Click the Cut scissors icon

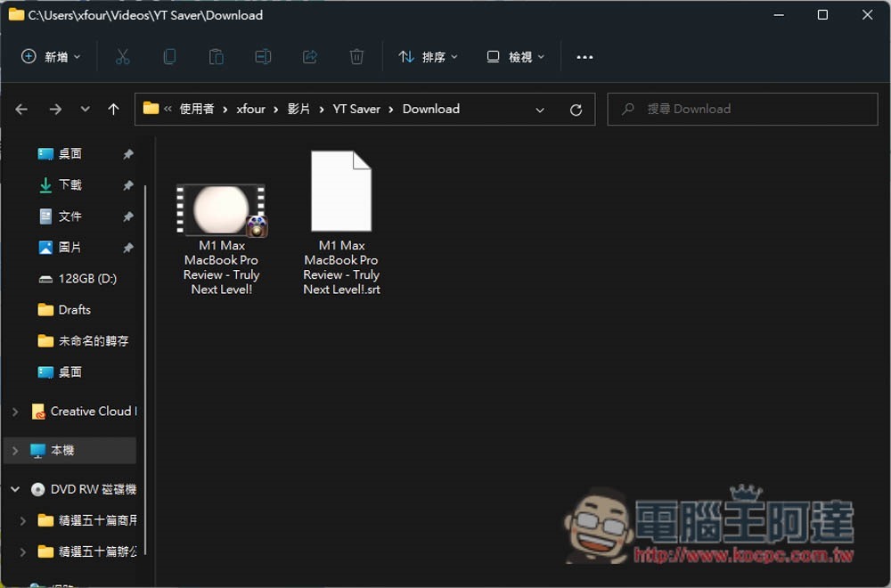122,57
